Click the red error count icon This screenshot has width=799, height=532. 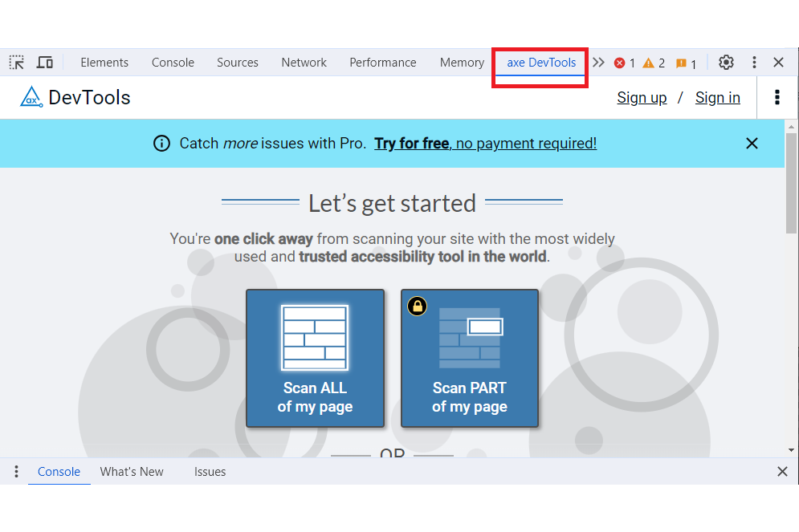point(620,63)
